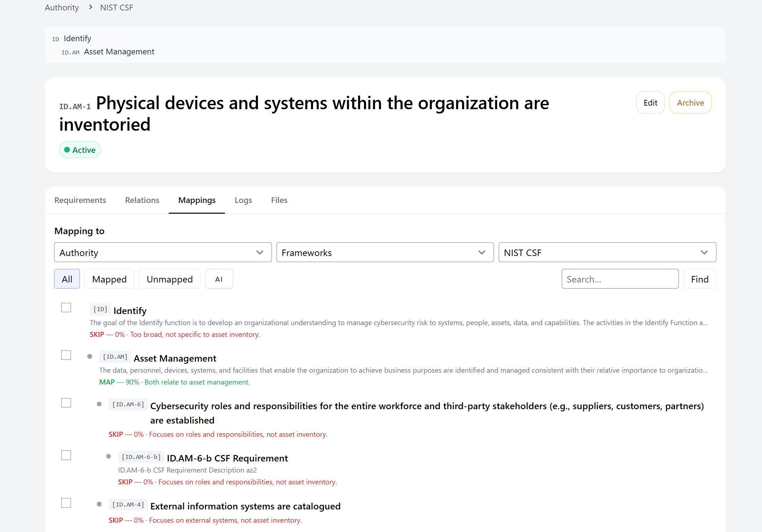Click the [ID.AM] code tag
The image size is (762, 532).
click(x=115, y=357)
